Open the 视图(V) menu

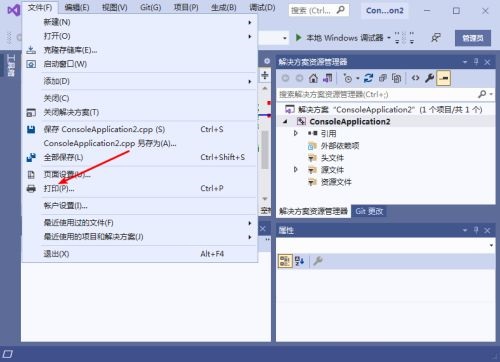(114, 7)
